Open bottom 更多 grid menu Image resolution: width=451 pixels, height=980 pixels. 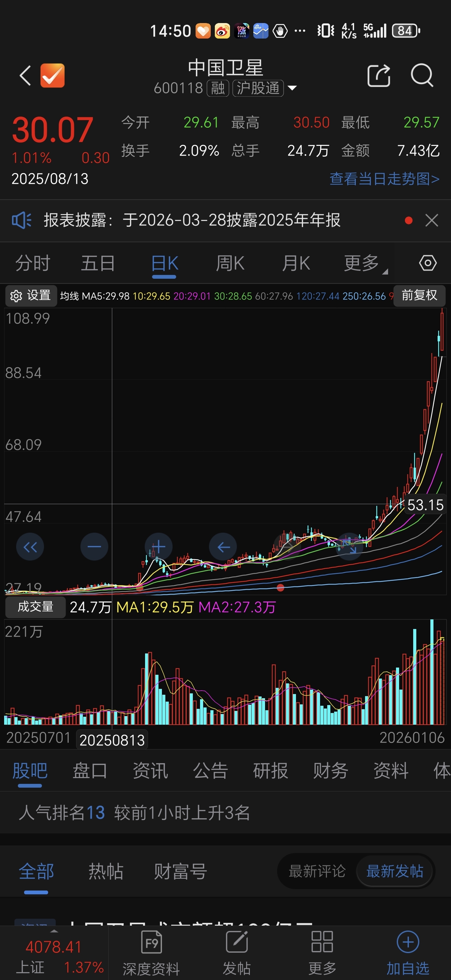[322, 953]
